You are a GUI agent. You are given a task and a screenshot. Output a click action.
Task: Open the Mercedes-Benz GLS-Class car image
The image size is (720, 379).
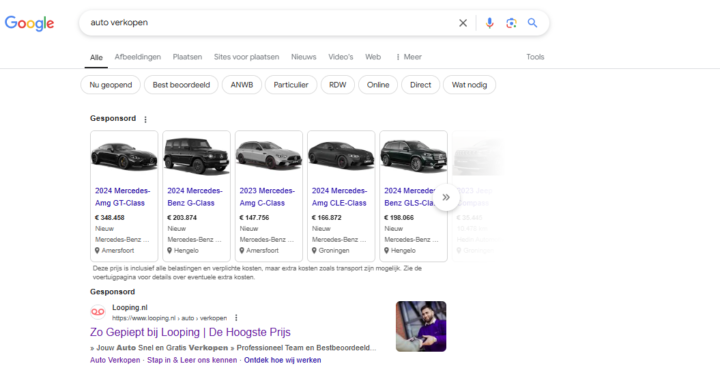[x=413, y=156]
